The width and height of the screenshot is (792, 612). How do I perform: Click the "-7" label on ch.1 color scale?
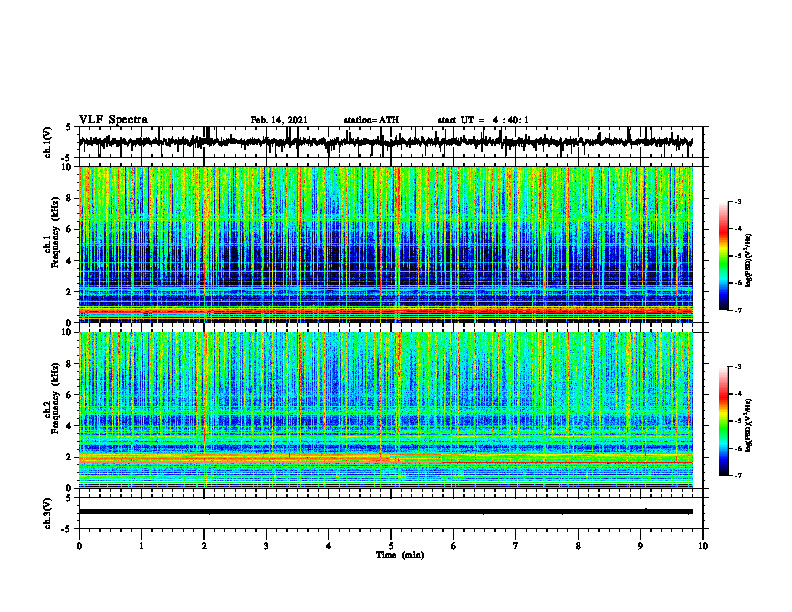738,310
